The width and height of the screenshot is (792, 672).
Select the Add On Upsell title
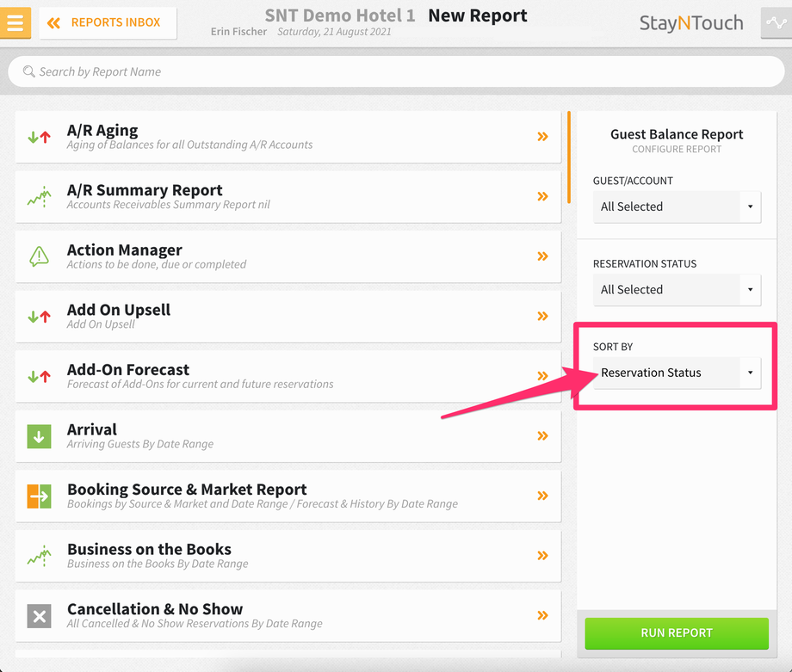click(119, 310)
